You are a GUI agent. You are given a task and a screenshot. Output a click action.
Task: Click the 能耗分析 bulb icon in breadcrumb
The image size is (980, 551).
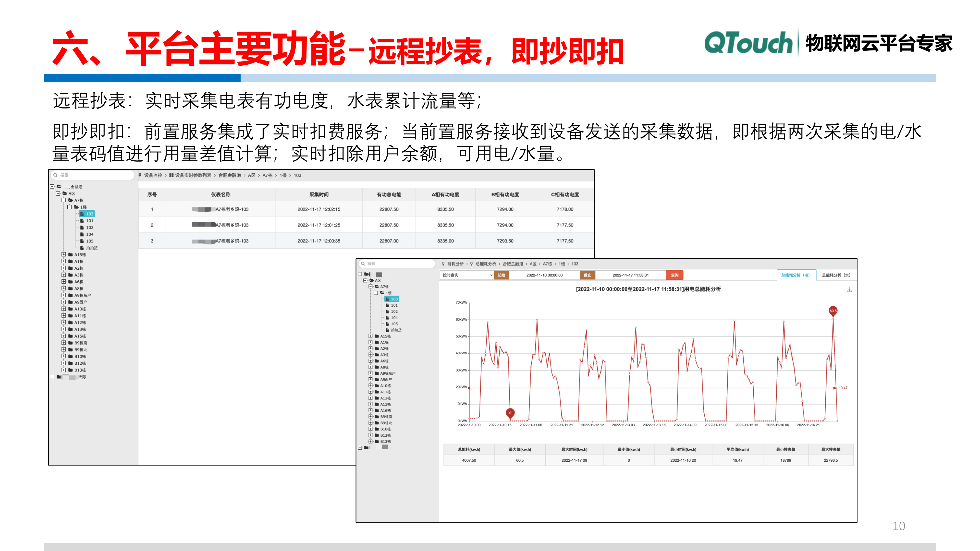coord(444,264)
